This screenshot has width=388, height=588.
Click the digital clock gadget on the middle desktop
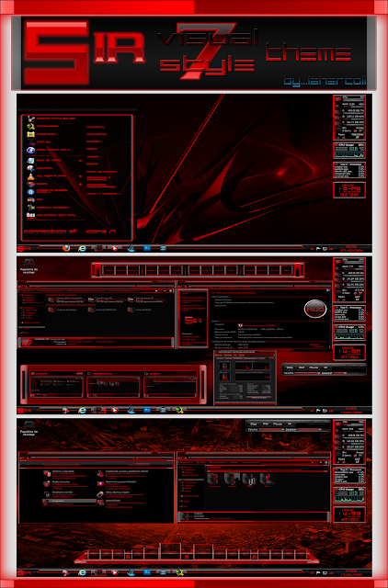coord(349,352)
